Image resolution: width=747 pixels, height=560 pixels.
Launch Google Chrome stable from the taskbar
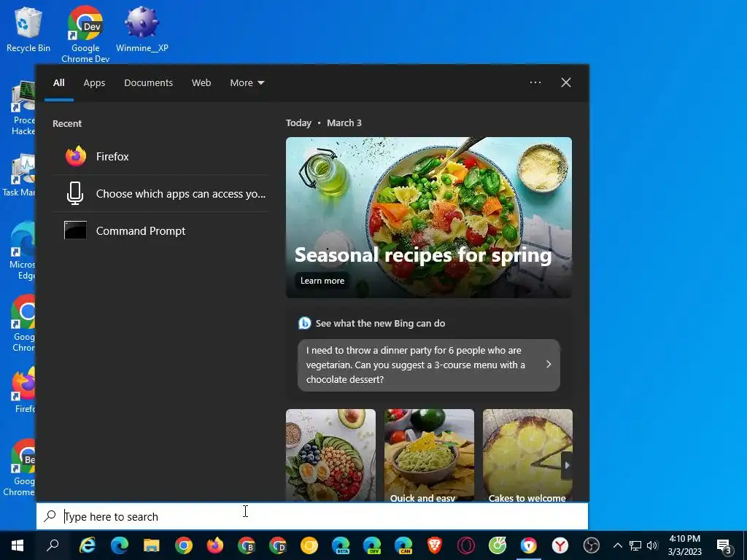pos(183,545)
